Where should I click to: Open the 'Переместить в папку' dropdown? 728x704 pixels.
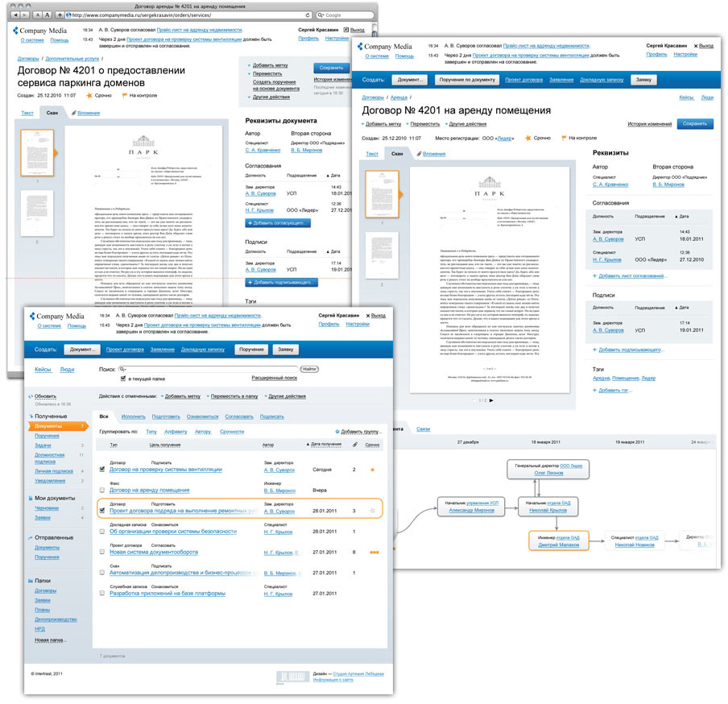234,396
